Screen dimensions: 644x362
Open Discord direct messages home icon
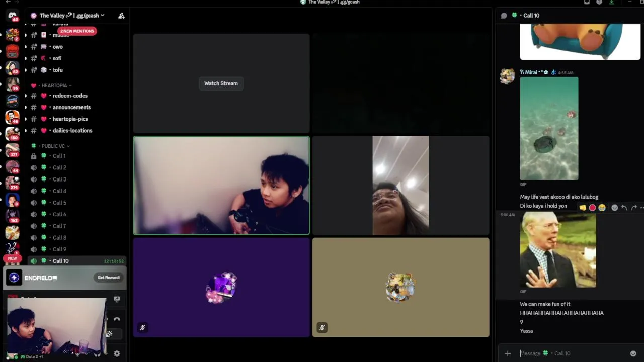[x=12, y=16]
